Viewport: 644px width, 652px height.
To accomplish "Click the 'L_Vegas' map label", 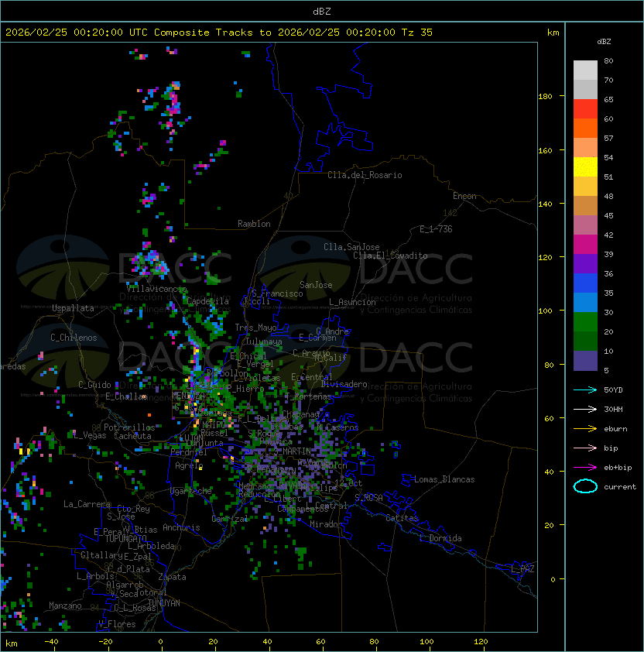I will tap(90, 435).
